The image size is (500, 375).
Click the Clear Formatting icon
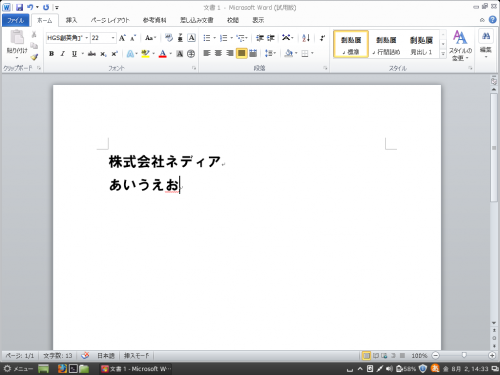point(169,38)
